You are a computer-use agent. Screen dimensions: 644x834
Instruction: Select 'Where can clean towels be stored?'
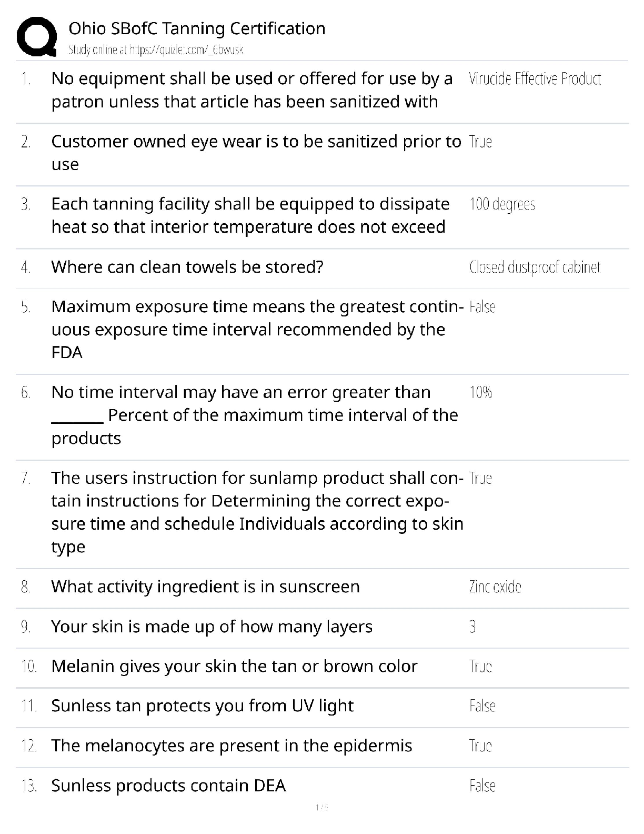click(187, 267)
